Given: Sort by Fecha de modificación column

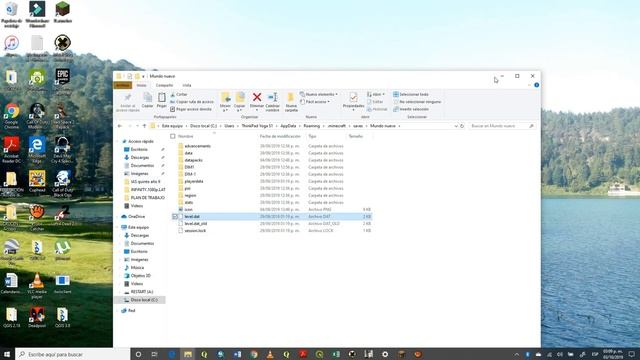Looking at the screenshot, I should pyautogui.click(x=280, y=136).
